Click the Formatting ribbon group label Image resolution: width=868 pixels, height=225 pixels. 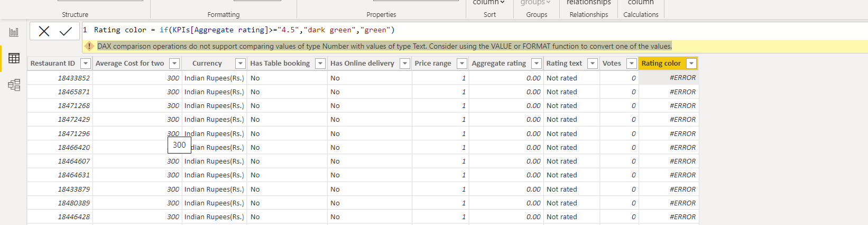pos(224,15)
